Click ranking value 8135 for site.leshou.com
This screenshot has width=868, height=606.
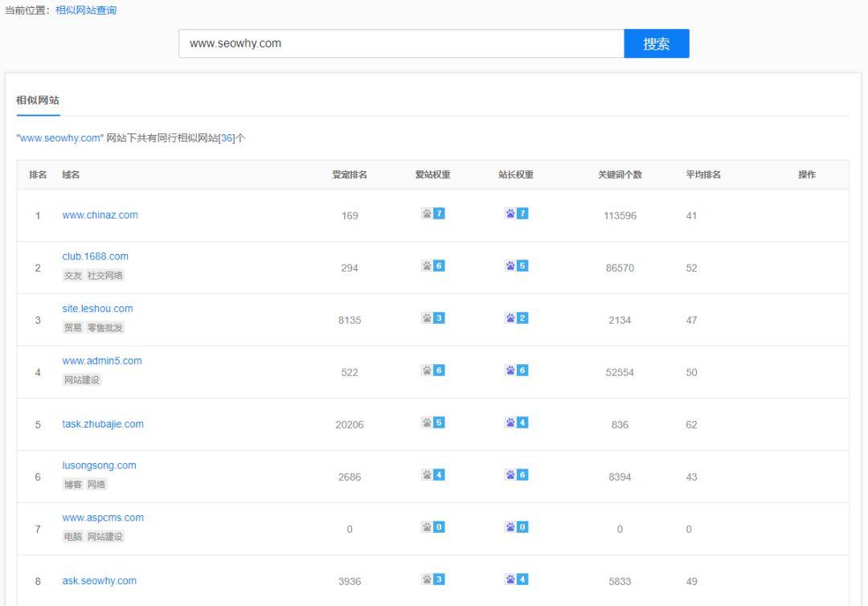[350, 321]
